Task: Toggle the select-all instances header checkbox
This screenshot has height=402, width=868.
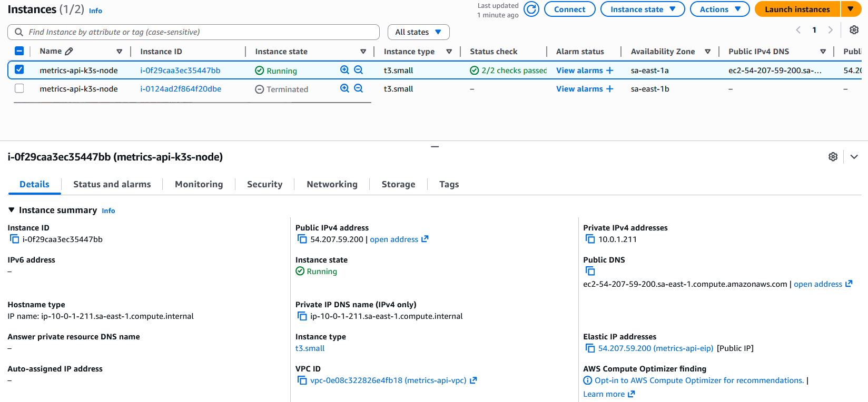Action: (x=19, y=51)
